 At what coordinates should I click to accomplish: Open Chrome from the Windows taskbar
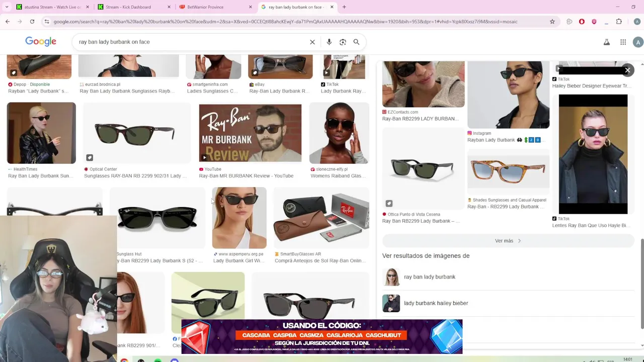[x=124, y=359]
